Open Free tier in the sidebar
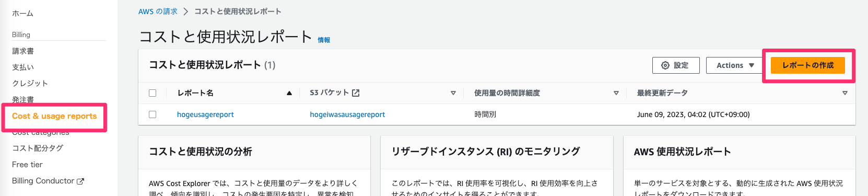The width and height of the screenshot is (868, 196). [x=27, y=165]
